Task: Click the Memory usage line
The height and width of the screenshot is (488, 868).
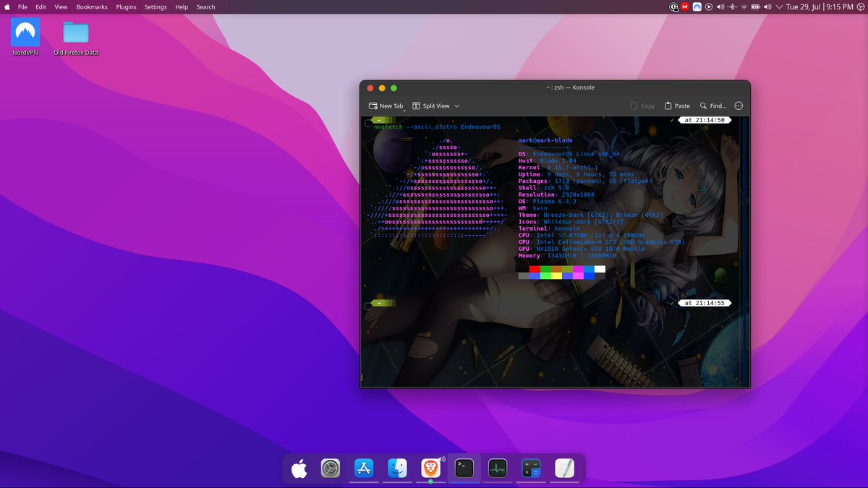Action: click(567, 255)
